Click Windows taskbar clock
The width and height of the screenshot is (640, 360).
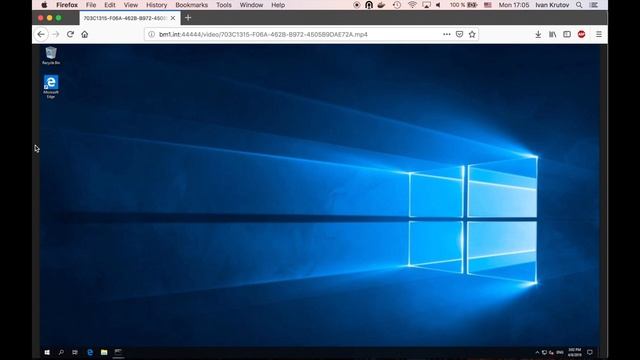point(574,352)
